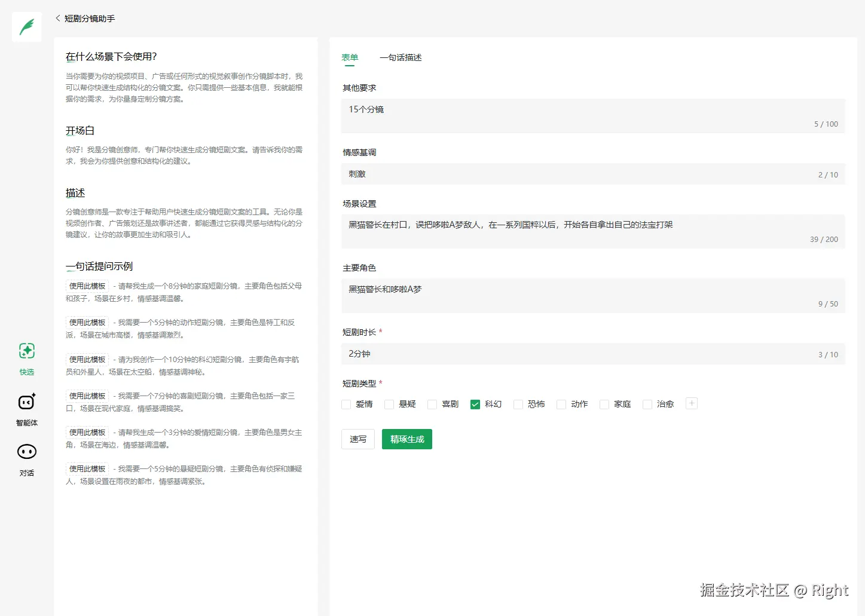Click the 短剧时长 field containing 2分钟

pyautogui.click(x=593, y=354)
